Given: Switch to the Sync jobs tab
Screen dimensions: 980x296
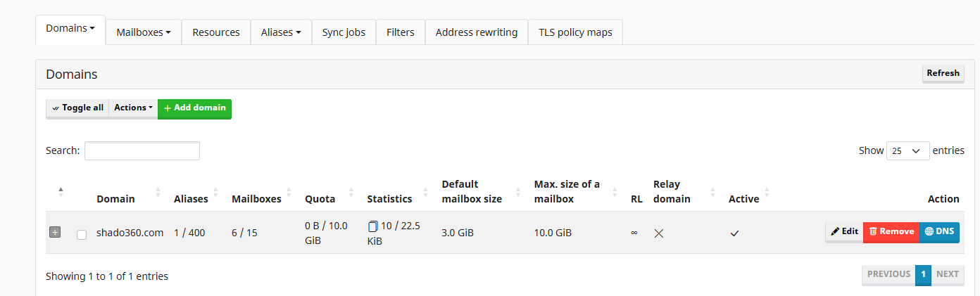Looking at the screenshot, I should tap(344, 32).
